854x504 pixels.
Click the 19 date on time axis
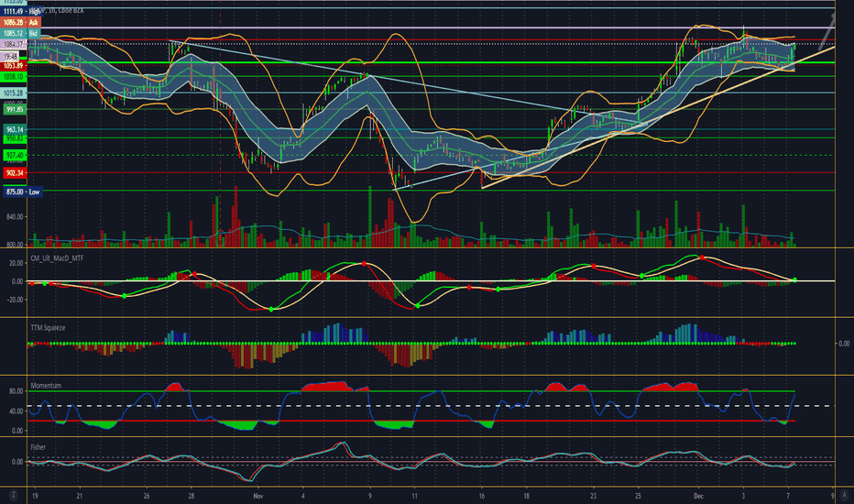(x=35, y=496)
